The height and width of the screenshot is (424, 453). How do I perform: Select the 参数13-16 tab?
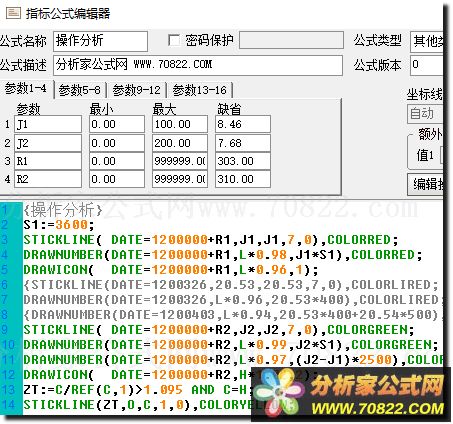click(x=200, y=90)
